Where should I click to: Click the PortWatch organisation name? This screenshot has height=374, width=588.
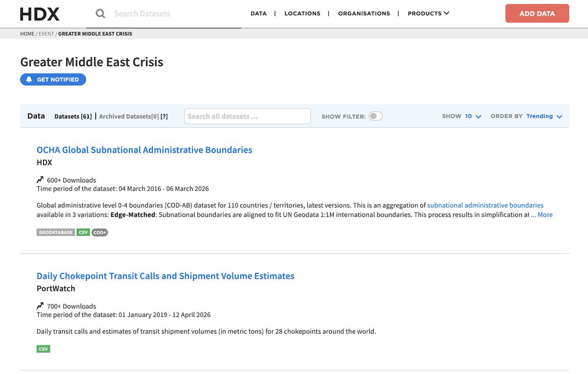click(56, 289)
